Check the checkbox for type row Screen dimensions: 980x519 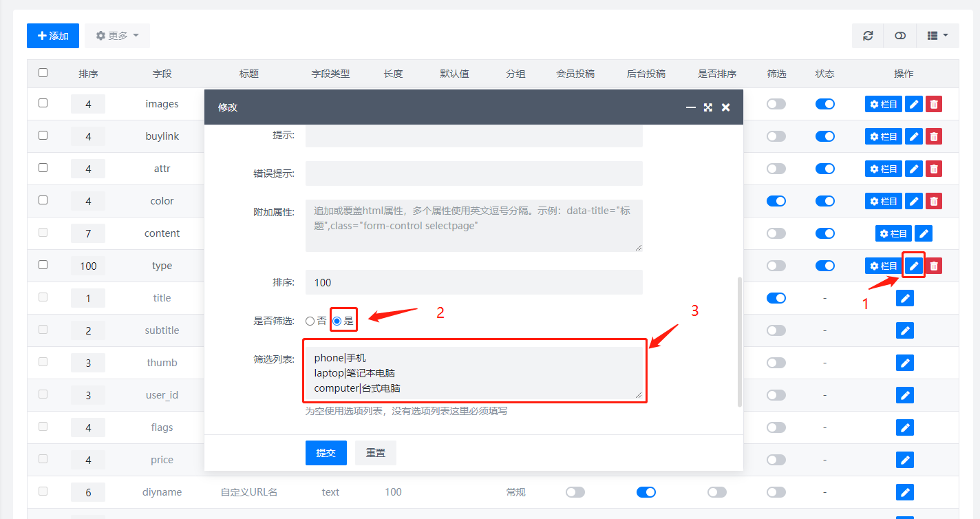point(43,264)
